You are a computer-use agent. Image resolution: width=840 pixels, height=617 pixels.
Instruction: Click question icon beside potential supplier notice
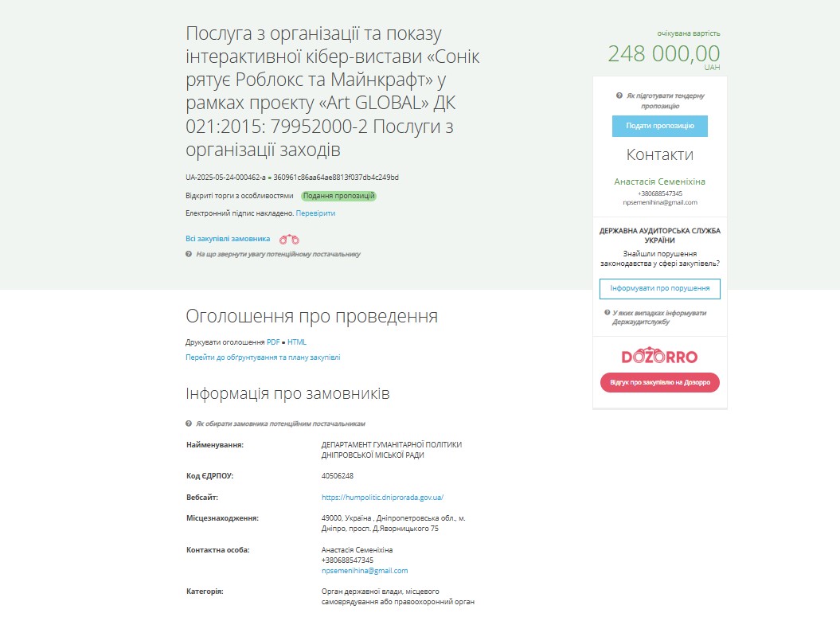tap(189, 254)
